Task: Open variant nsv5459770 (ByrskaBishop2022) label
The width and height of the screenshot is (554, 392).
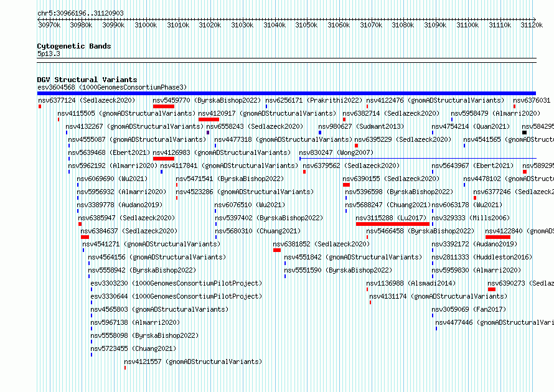Action: (x=207, y=100)
